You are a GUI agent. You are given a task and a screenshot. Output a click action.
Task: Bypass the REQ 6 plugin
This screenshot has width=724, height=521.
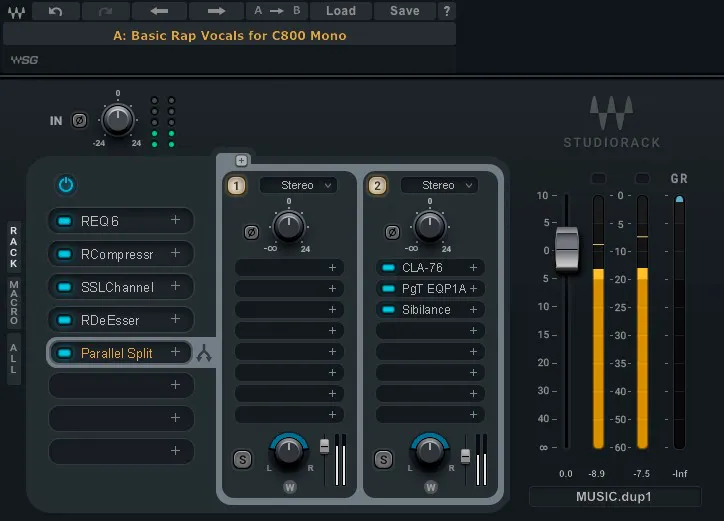click(x=65, y=221)
